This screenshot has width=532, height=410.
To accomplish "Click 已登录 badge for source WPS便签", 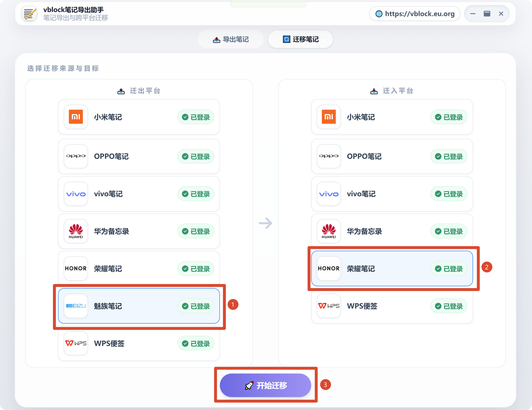I will coord(196,343).
